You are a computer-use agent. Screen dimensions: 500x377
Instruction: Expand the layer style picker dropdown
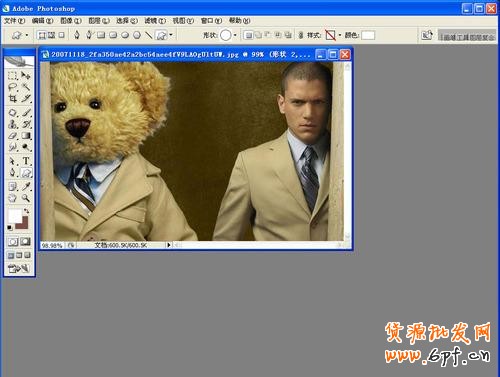click(x=340, y=35)
